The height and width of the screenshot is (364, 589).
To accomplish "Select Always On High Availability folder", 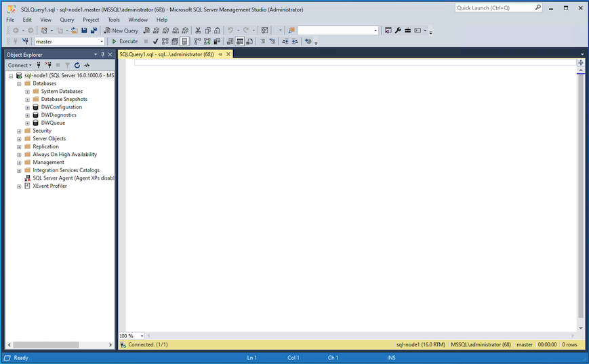I will [x=64, y=155].
